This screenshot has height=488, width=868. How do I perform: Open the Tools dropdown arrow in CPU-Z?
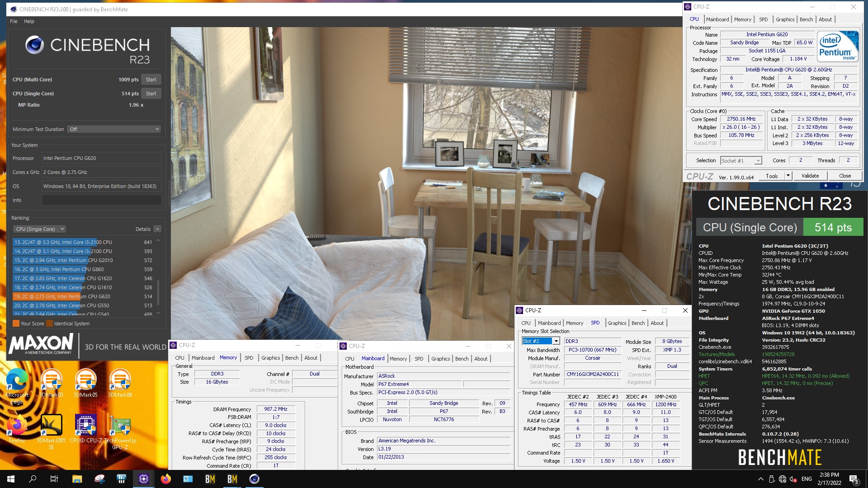pyautogui.click(x=788, y=176)
